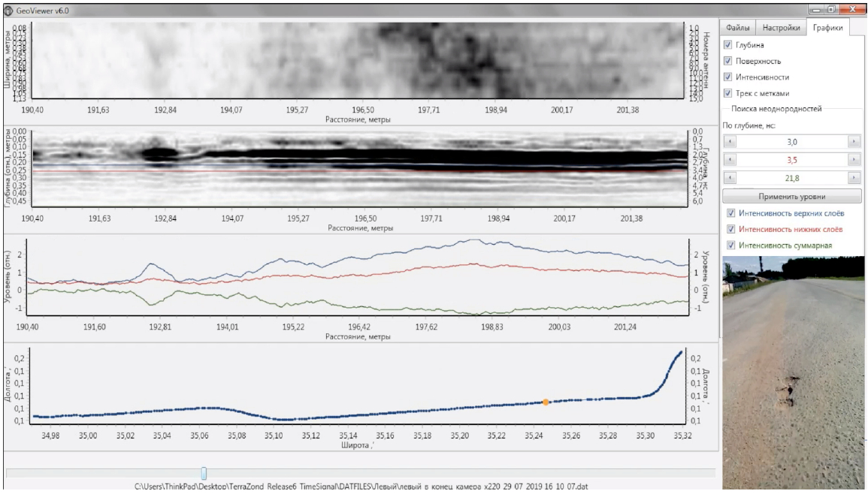Disable the Интенсивности graph checkbox
The width and height of the screenshot is (868, 494).
tap(727, 77)
